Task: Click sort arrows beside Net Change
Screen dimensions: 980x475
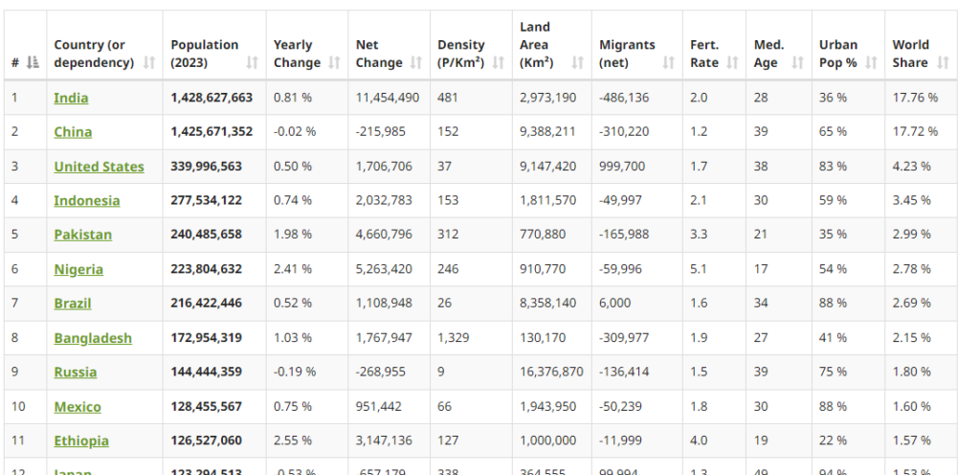Action: pos(416,62)
